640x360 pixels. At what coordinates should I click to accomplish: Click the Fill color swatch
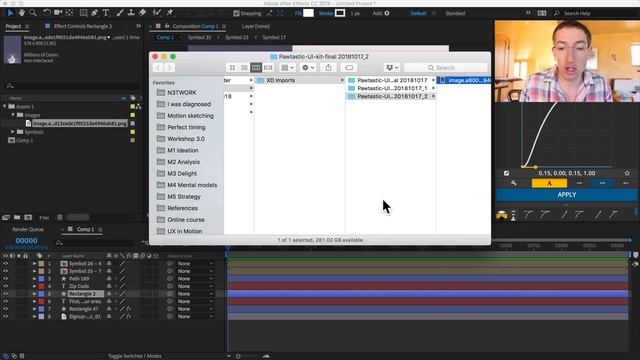tap(308, 13)
